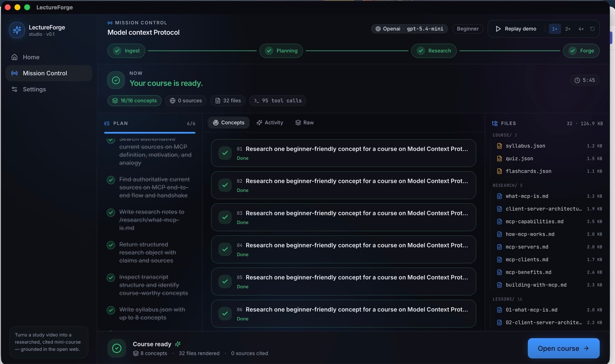
Task: Toggle the 'Write research notes' plan check
Action: click(x=111, y=212)
